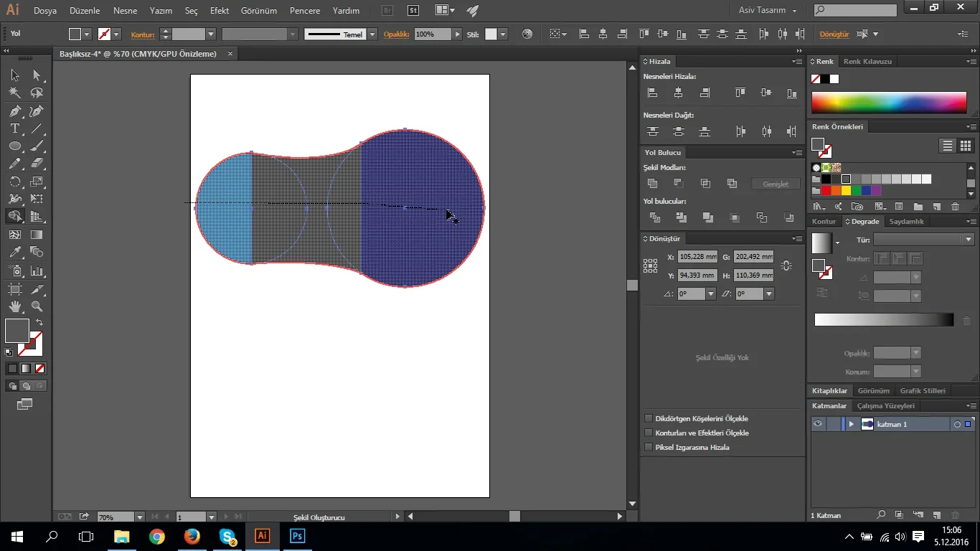Select the Type tool

point(15,128)
